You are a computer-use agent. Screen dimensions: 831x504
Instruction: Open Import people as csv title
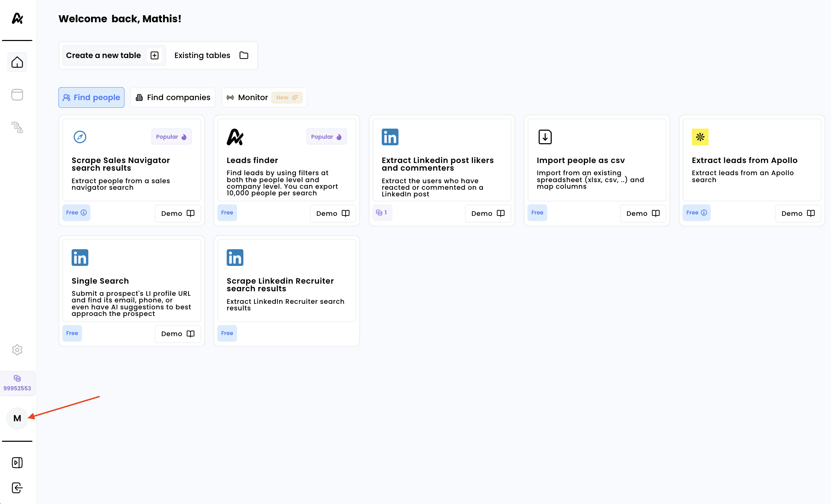pos(581,160)
